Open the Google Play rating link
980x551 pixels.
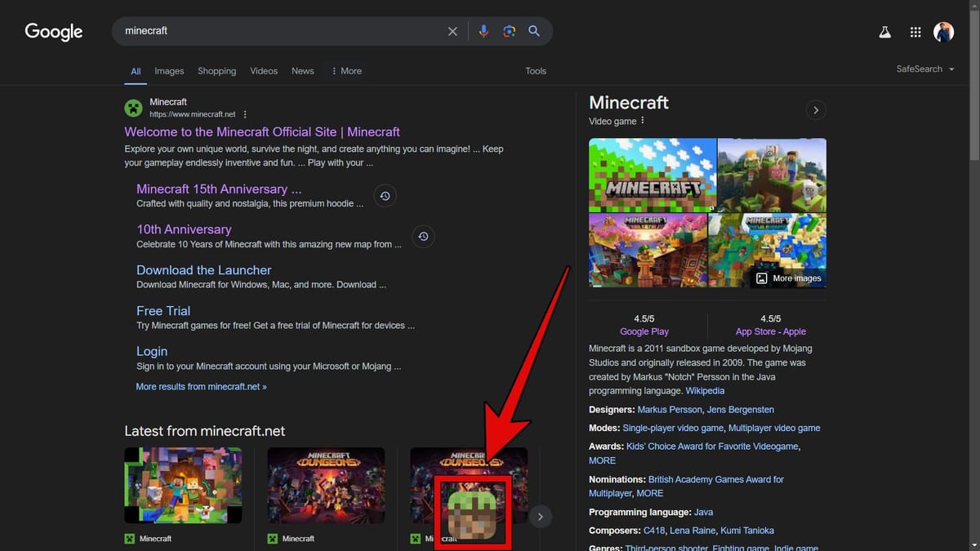644,332
